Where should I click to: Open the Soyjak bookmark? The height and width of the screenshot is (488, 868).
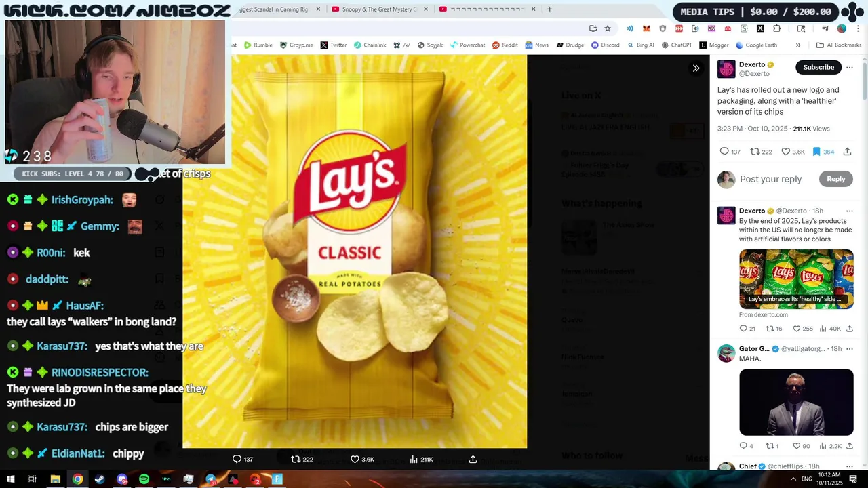tap(429, 45)
